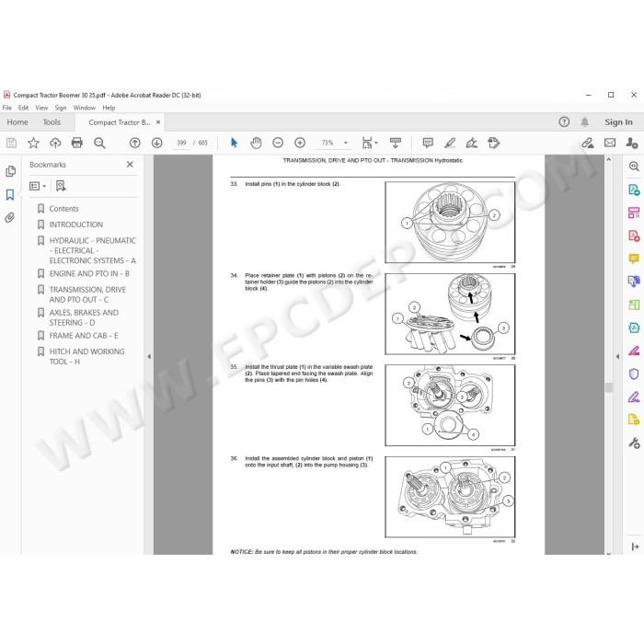Open the Export PDF tool in the right pane
The width and height of the screenshot is (644, 644).
pos(634,190)
